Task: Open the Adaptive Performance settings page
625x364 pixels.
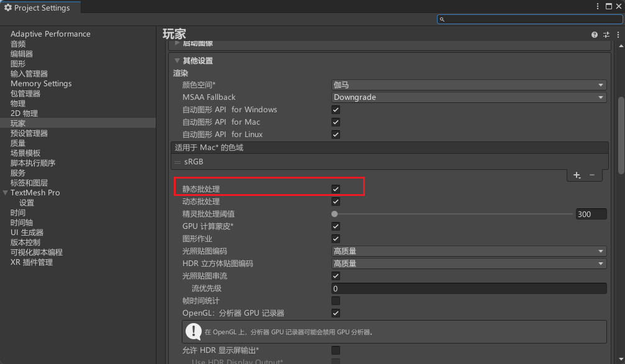Action: [x=50, y=34]
